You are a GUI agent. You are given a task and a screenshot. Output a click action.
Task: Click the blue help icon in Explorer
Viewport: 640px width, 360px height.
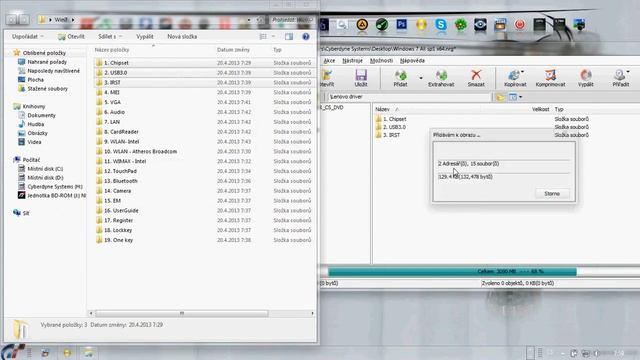[306, 36]
